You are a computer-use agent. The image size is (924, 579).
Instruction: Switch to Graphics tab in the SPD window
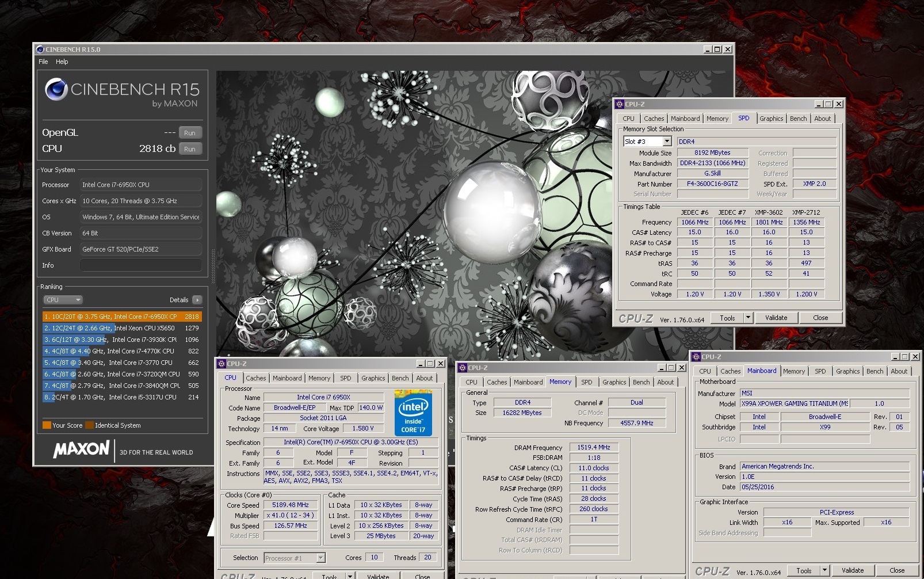771,119
